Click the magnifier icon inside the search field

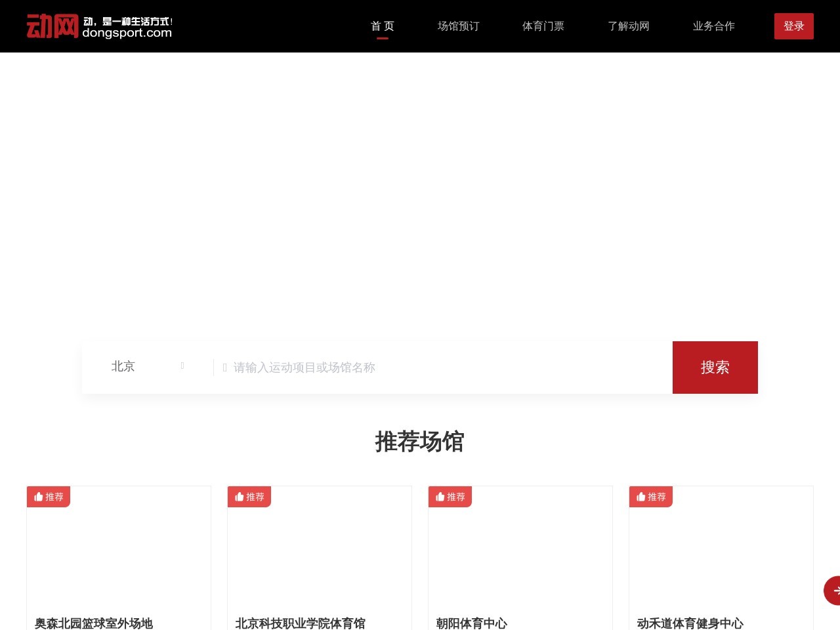[x=224, y=367]
